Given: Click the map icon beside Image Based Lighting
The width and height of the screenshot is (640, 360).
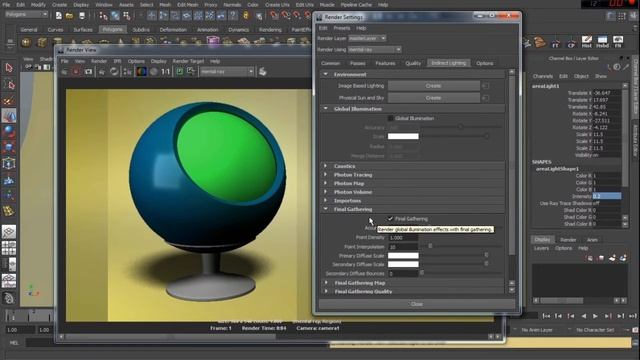Looking at the screenshot, I should [486, 86].
